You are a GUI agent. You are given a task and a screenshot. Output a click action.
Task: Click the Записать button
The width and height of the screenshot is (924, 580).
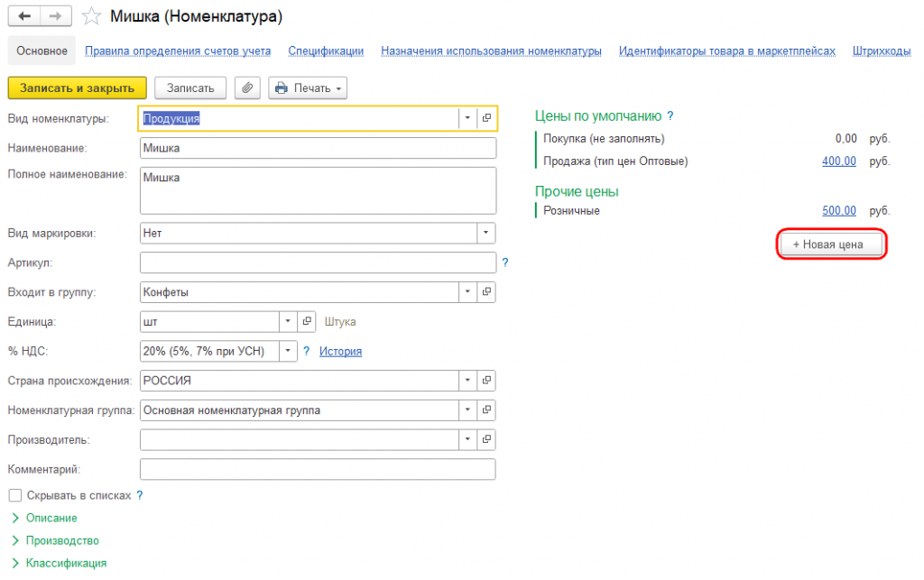190,87
